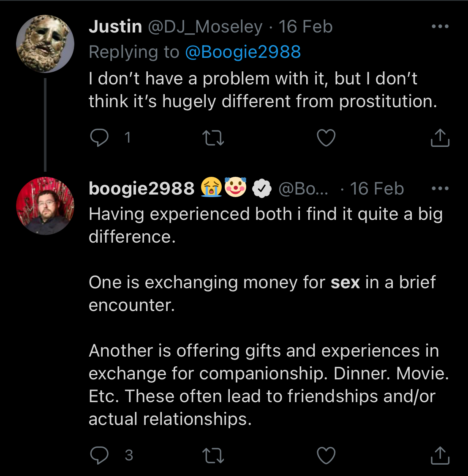The height and width of the screenshot is (476, 468).
Task: Open Justin's display name
Action: click(x=115, y=27)
